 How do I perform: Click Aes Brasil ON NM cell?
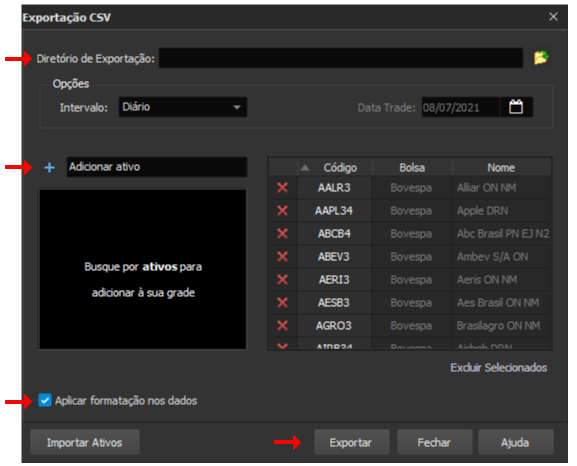501,303
